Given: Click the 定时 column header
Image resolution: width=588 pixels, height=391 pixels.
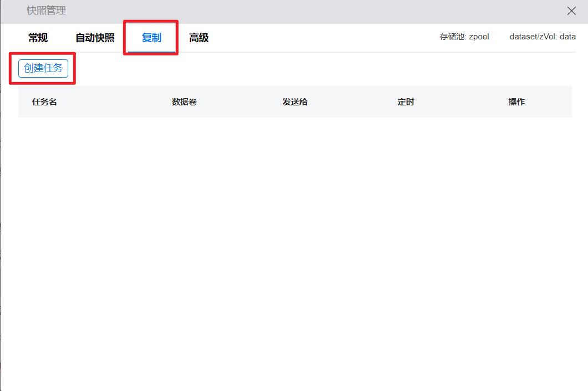Looking at the screenshot, I should (x=405, y=102).
